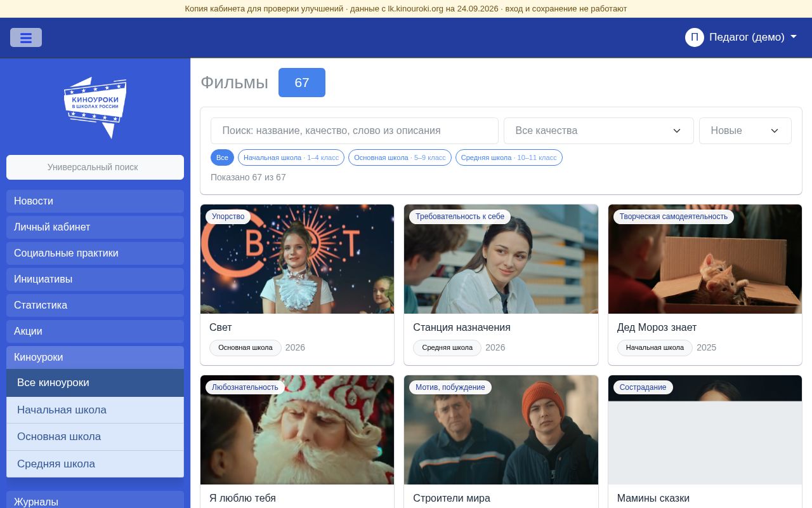Select 'Все киноуроки' submenu item
This screenshot has width=812, height=508.
95,383
